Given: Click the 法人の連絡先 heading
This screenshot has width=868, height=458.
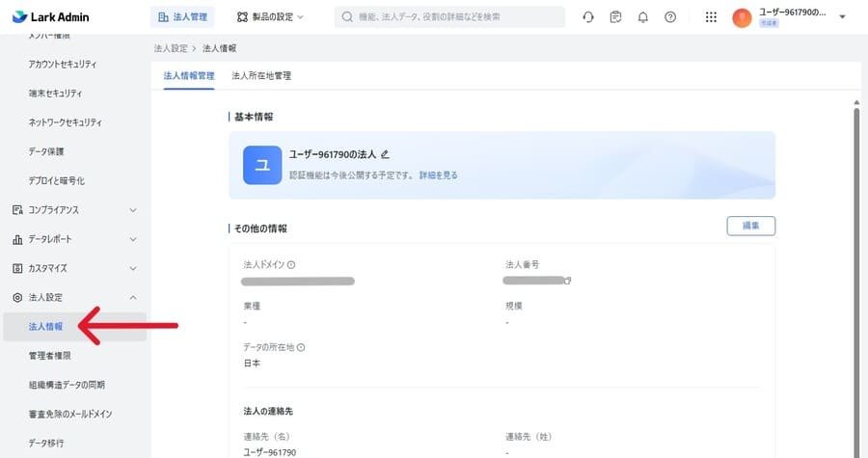Looking at the screenshot, I should point(268,411).
